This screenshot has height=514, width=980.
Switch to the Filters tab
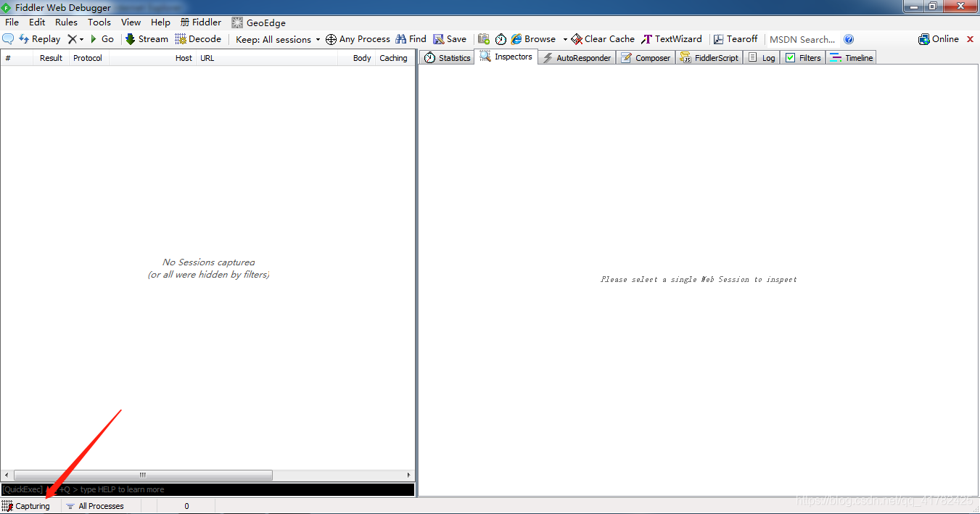pyautogui.click(x=803, y=58)
